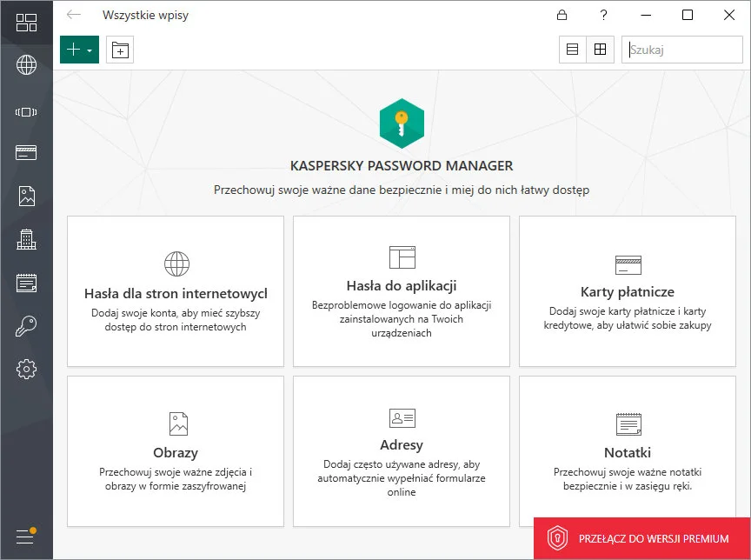751x560 pixels.
Task: Open the bank cards icon in sidebar
Action: (26, 153)
